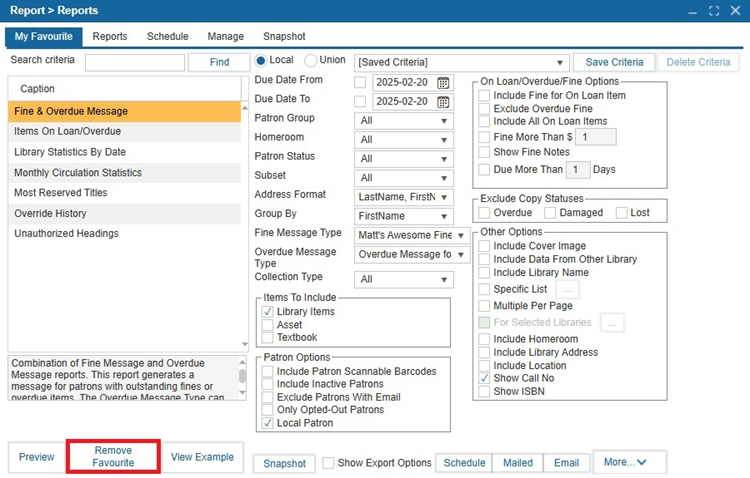
Task: Click the Remove Favourite button
Action: pos(113,456)
